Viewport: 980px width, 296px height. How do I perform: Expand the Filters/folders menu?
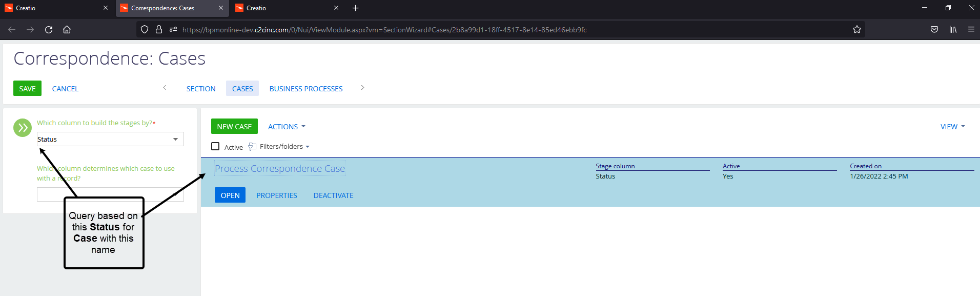[x=284, y=147]
